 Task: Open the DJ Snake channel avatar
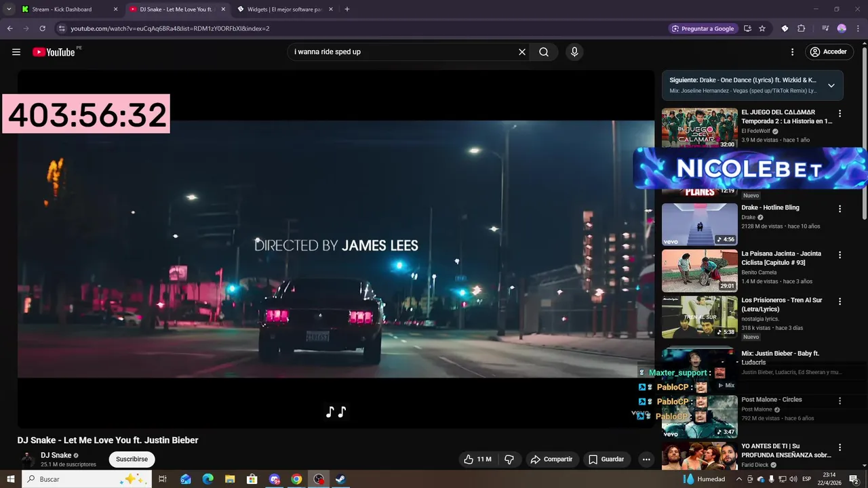(x=27, y=460)
